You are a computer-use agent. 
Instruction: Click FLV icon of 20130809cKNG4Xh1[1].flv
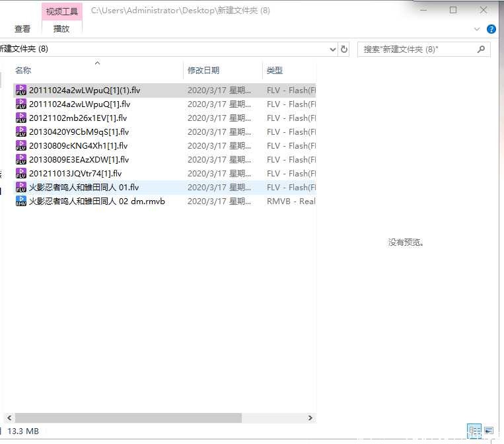[21, 145]
